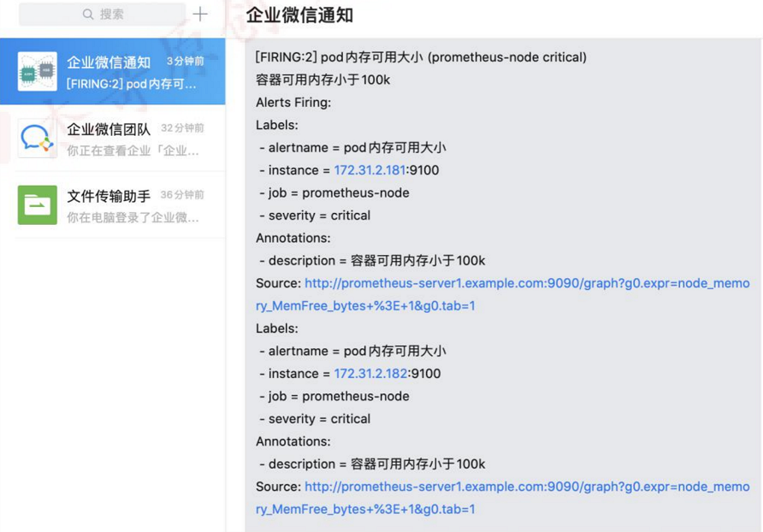Follow the second Source prometheus-server1 URL
Screen dimensions: 763x532
(526, 487)
